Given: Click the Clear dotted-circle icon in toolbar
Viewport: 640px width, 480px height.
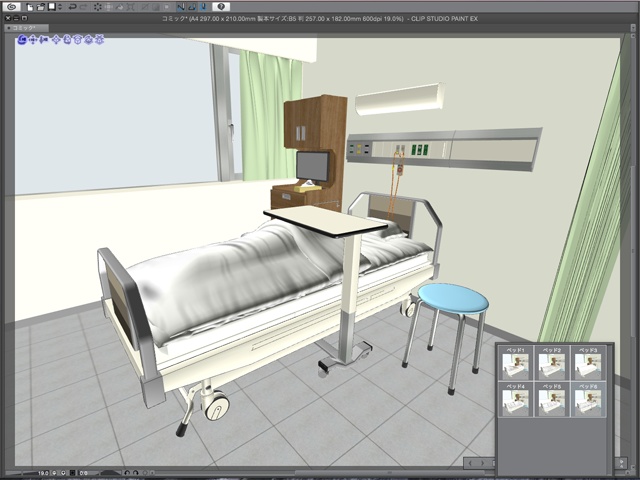Looking at the screenshot, I should click(98, 7).
